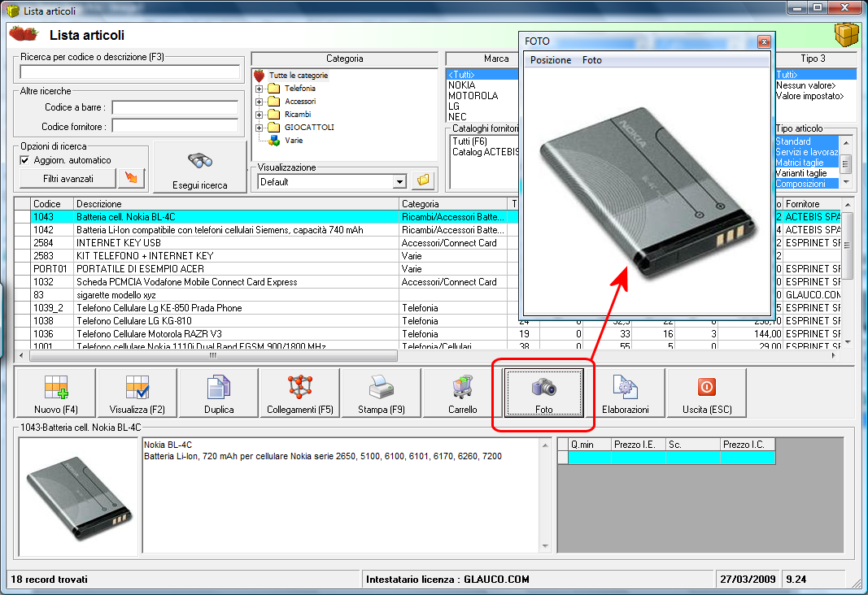Click the Codice a barre input field
This screenshot has width=868, height=595.
tap(175, 107)
